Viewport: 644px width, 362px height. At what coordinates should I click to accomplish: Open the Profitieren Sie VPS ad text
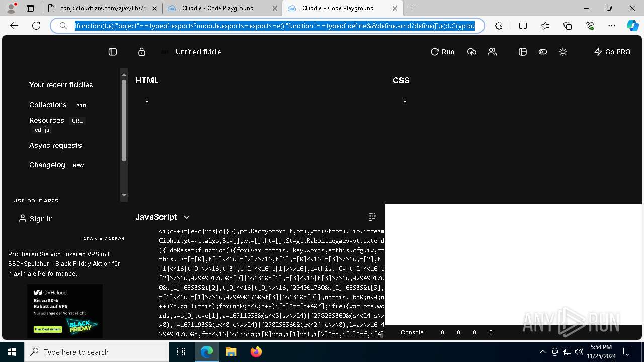64,264
